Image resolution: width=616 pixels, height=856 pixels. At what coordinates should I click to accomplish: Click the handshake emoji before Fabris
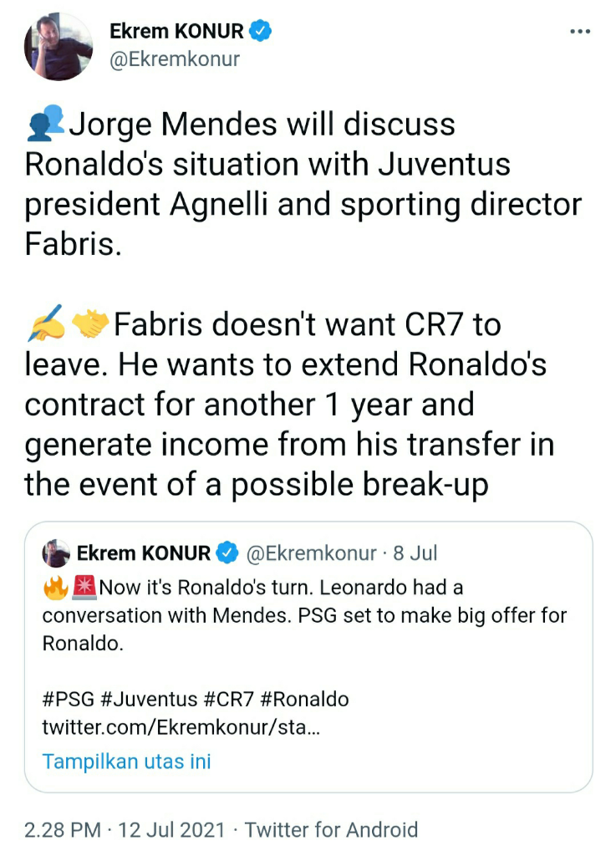90,324
